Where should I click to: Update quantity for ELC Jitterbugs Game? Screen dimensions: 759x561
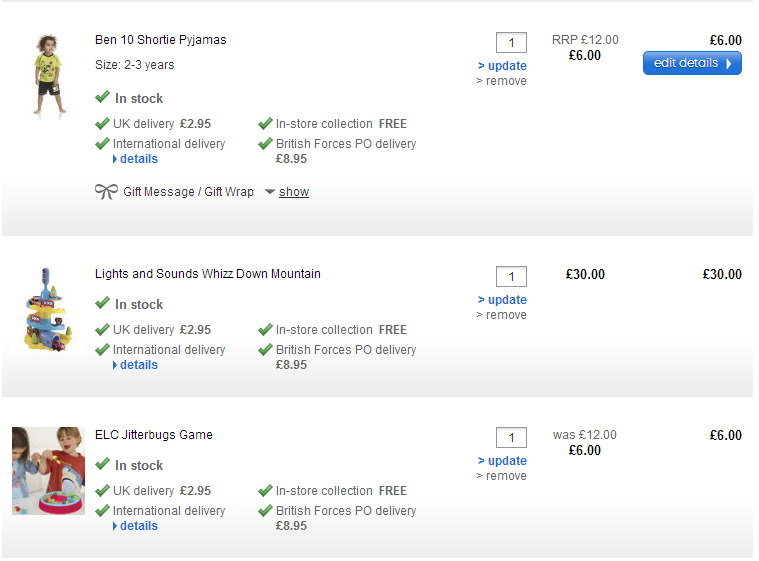pos(506,461)
